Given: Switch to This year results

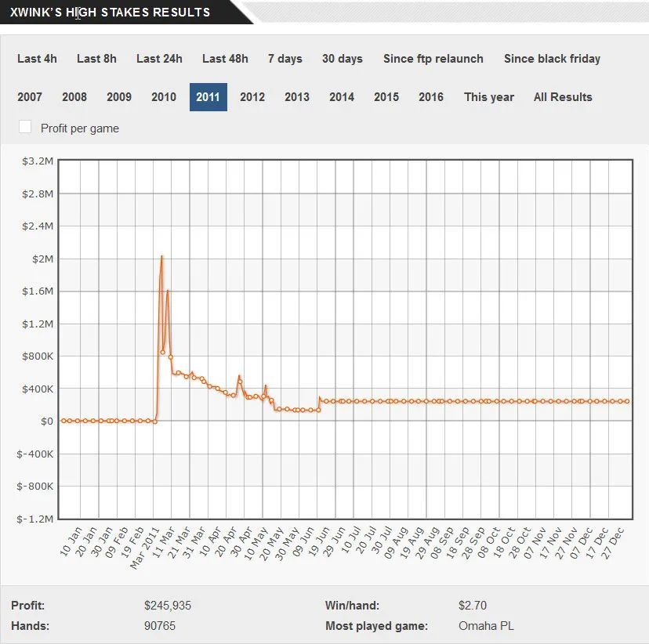Looking at the screenshot, I should pyautogui.click(x=489, y=97).
